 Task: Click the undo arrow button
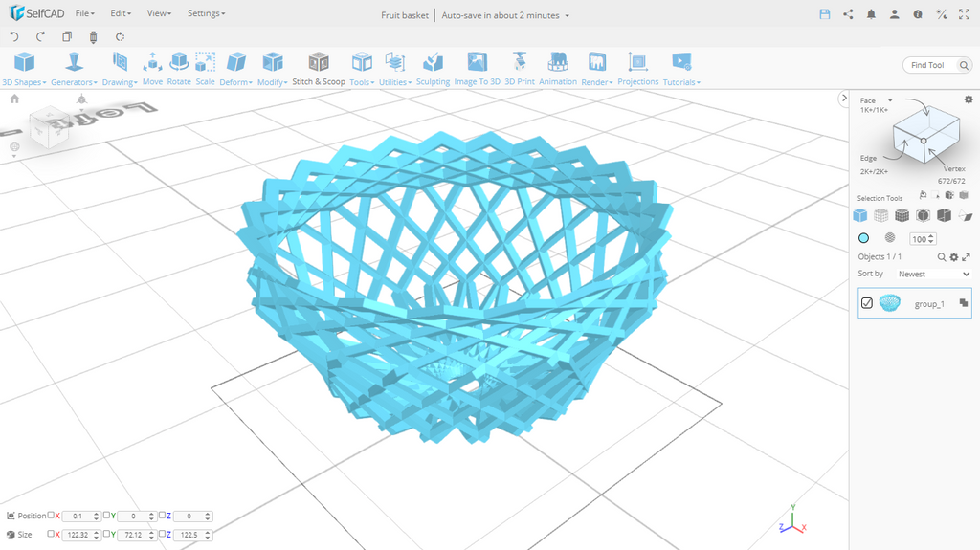[x=14, y=37]
